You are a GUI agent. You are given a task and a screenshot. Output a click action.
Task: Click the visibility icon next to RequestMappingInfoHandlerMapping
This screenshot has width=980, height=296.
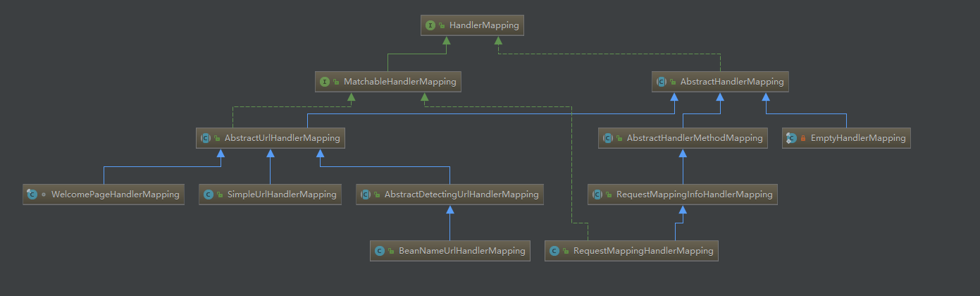tap(609, 195)
